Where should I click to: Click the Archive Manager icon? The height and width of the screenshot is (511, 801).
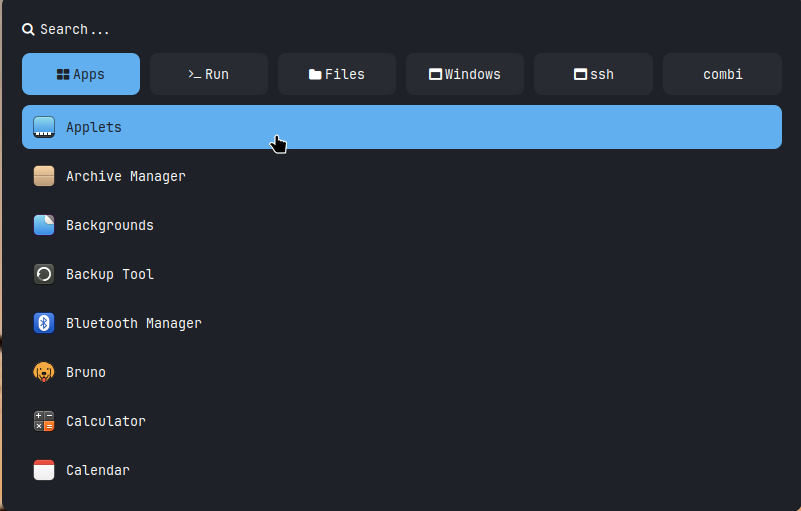click(x=44, y=176)
